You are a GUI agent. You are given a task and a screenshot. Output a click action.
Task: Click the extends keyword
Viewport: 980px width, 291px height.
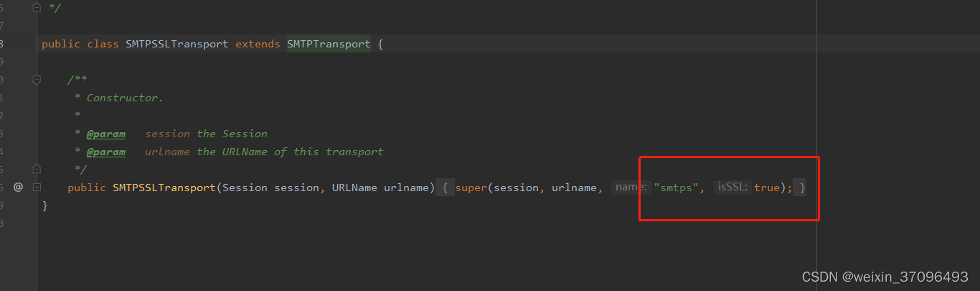pos(258,44)
